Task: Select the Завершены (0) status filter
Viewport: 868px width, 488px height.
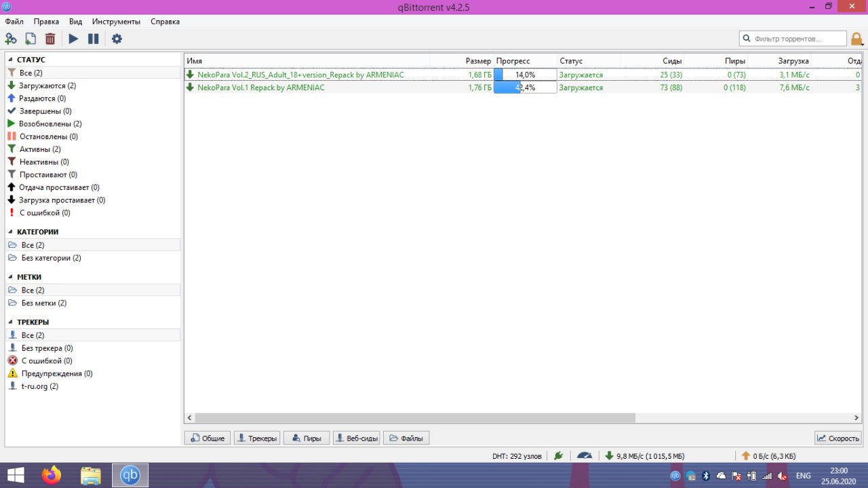Action: [93, 111]
